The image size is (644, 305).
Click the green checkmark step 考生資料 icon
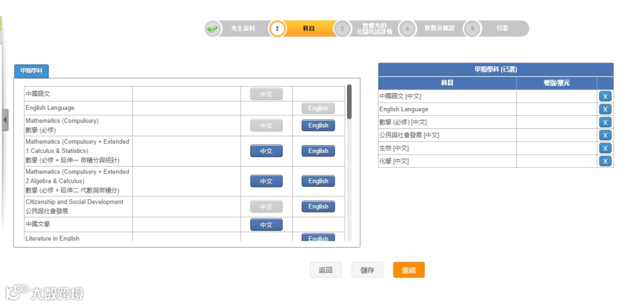click(212, 29)
